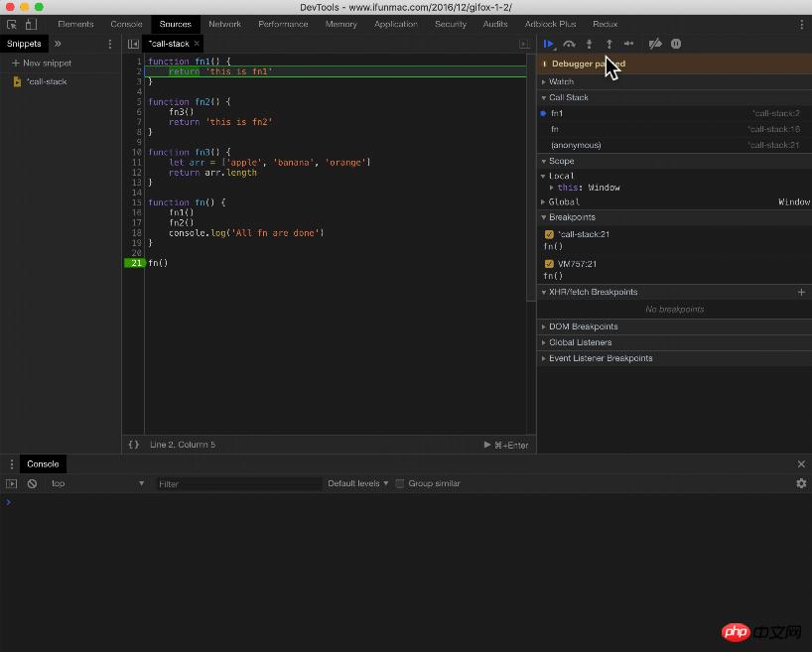The image size is (812, 652).
Task: Pretty print the source code
Action: [133, 445]
